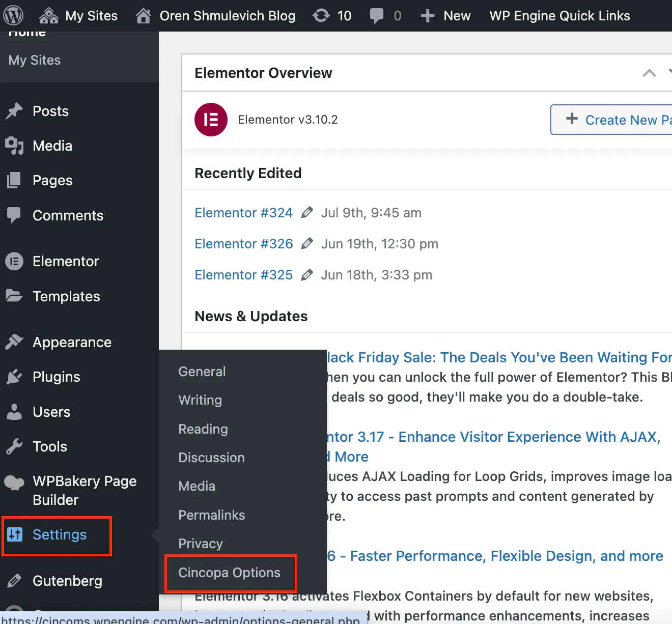Open the Users menu
The width and height of the screenshot is (672, 624).
[x=51, y=412]
